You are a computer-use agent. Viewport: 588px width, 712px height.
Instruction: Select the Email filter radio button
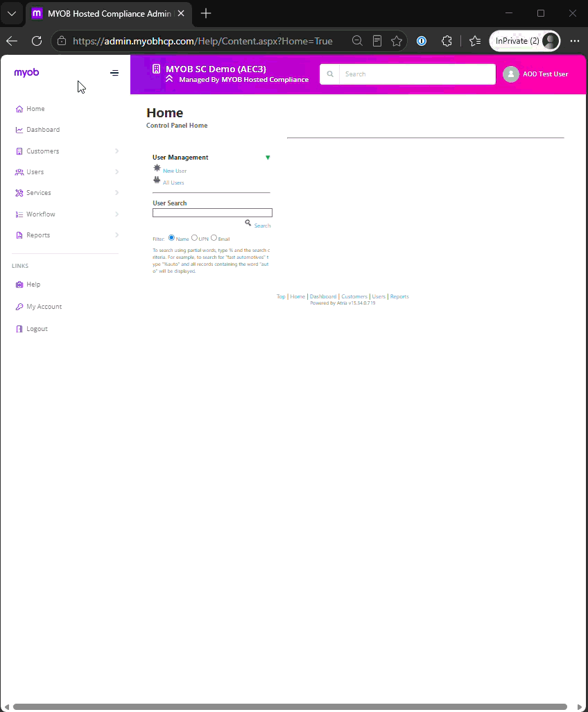[214, 238]
